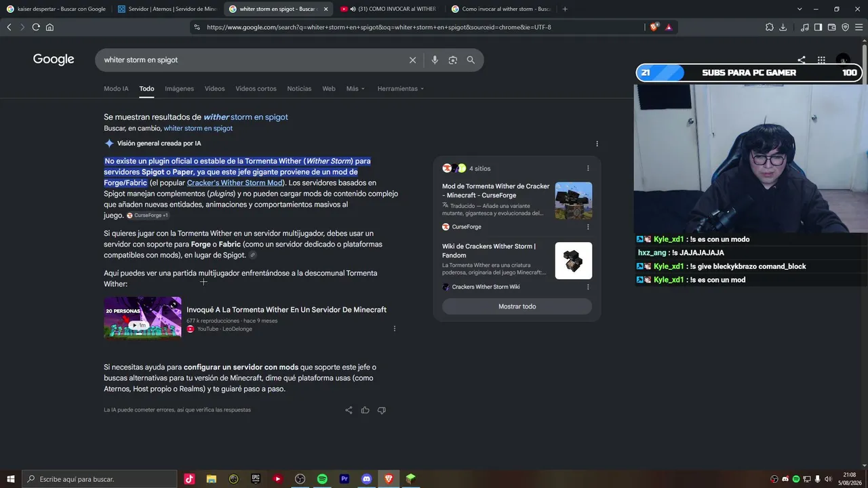Open the browser hamburger menu

click(858, 27)
